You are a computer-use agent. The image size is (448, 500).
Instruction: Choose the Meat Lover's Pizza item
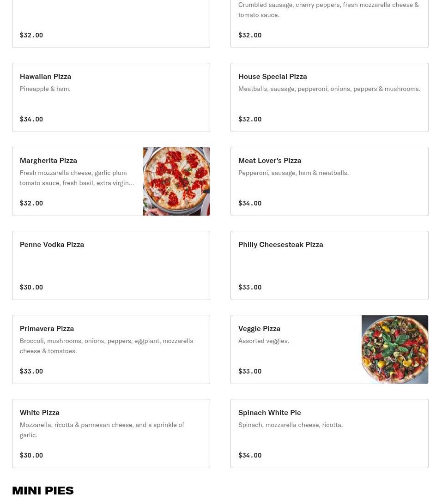coord(329,181)
